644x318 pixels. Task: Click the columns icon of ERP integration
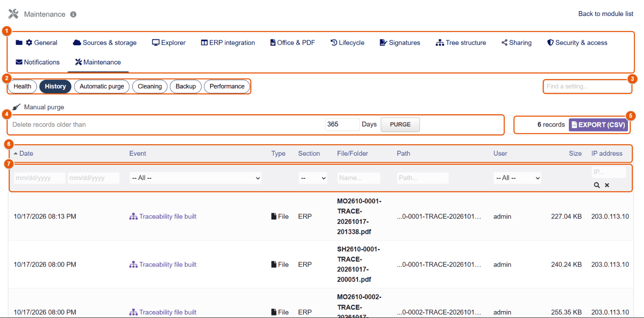click(204, 43)
